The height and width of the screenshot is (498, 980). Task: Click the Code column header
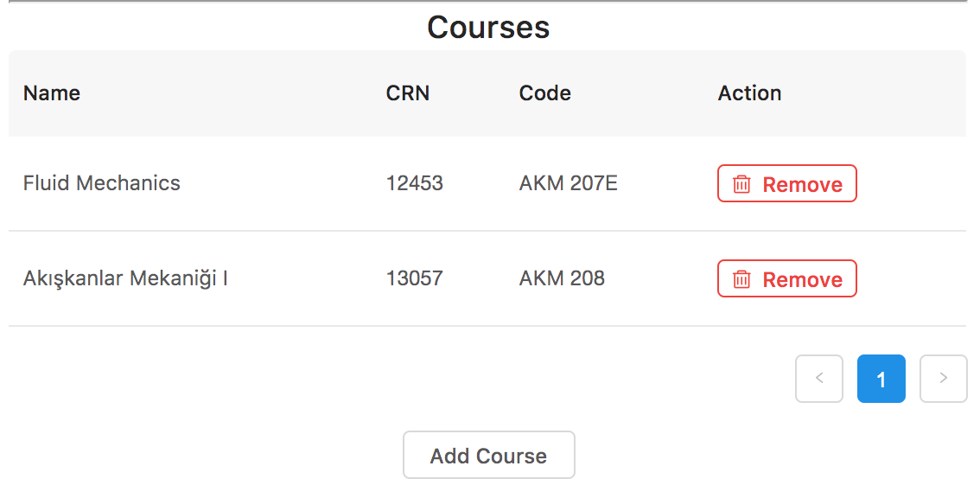point(544,93)
